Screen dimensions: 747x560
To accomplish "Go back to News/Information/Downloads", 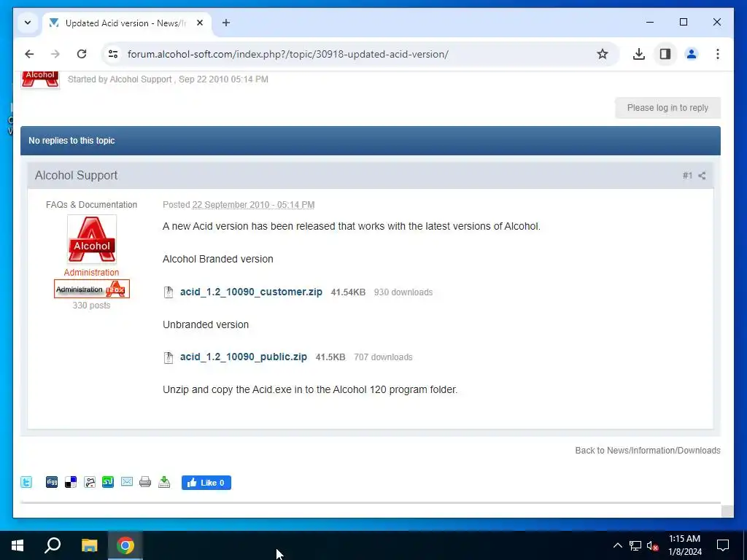I will 648,451.
